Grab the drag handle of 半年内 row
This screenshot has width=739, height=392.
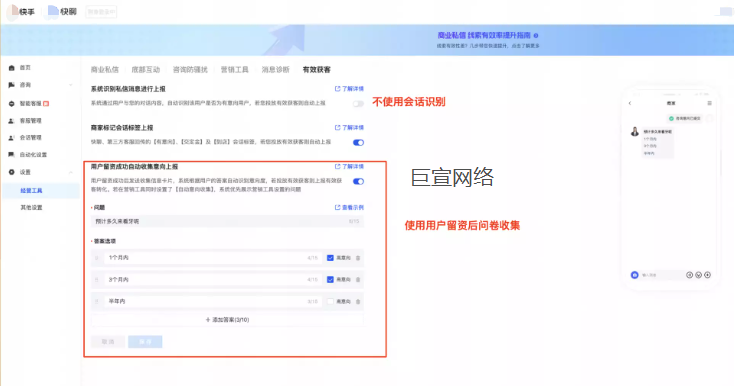[x=97, y=302]
